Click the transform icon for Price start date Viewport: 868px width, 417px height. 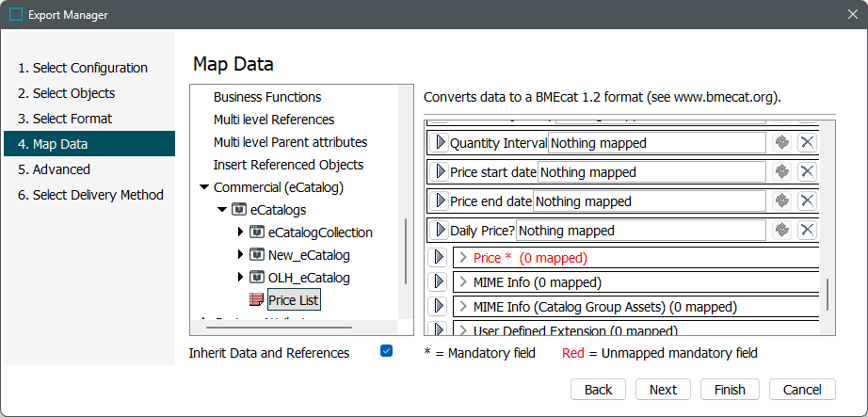coord(781,172)
